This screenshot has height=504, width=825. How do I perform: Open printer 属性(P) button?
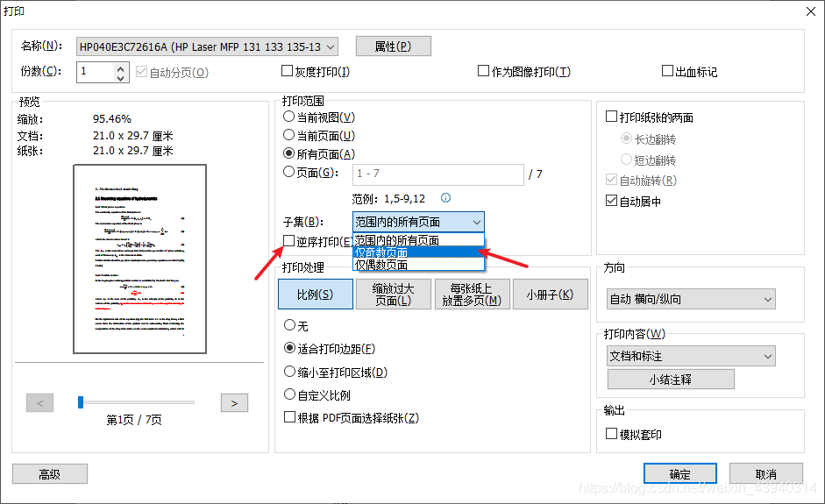coord(394,46)
